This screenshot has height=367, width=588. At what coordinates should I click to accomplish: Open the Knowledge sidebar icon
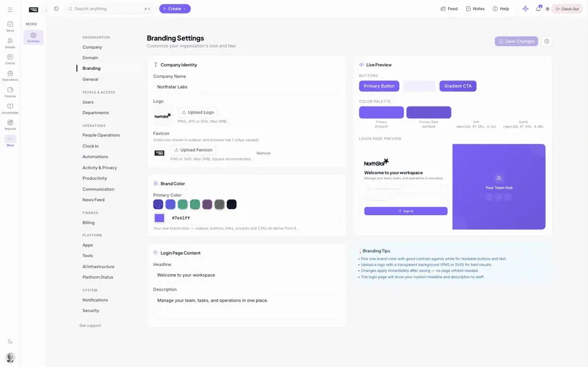pyautogui.click(x=10, y=108)
